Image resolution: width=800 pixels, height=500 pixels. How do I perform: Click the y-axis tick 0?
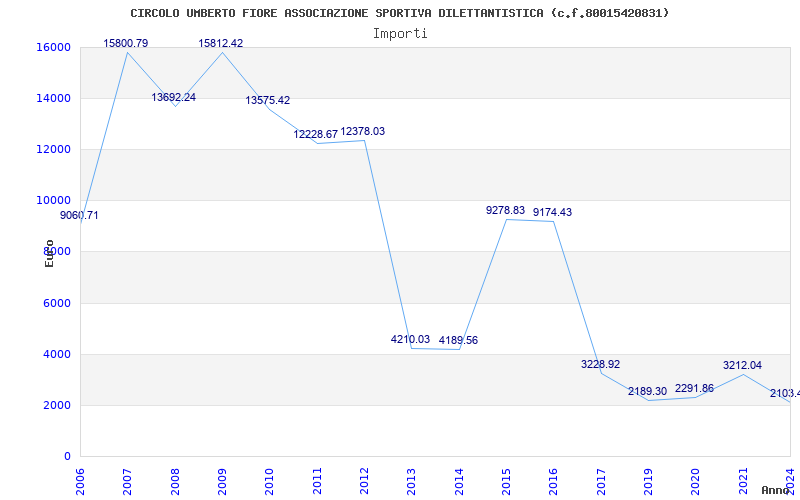tap(67, 456)
